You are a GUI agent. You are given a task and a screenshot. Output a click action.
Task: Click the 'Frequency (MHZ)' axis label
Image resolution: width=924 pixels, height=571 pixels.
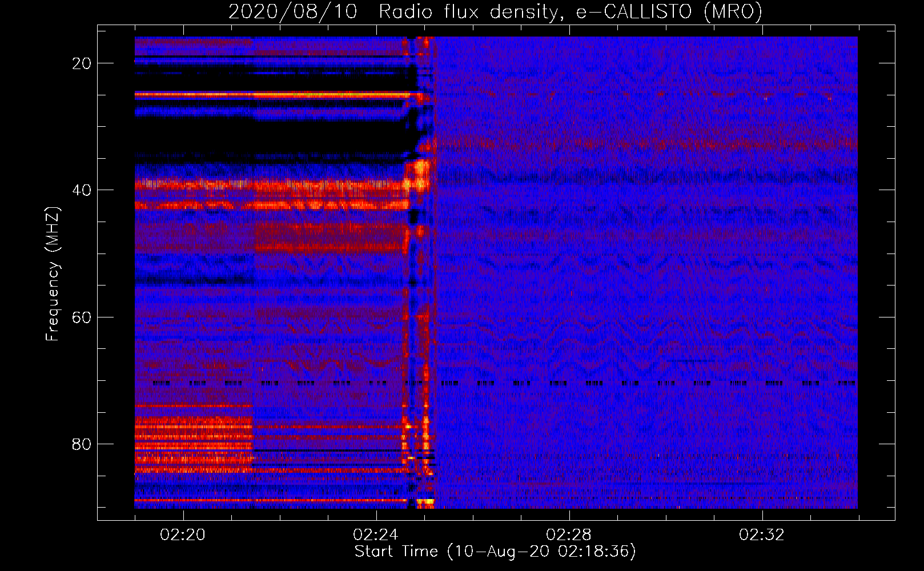pyautogui.click(x=53, y=274)
